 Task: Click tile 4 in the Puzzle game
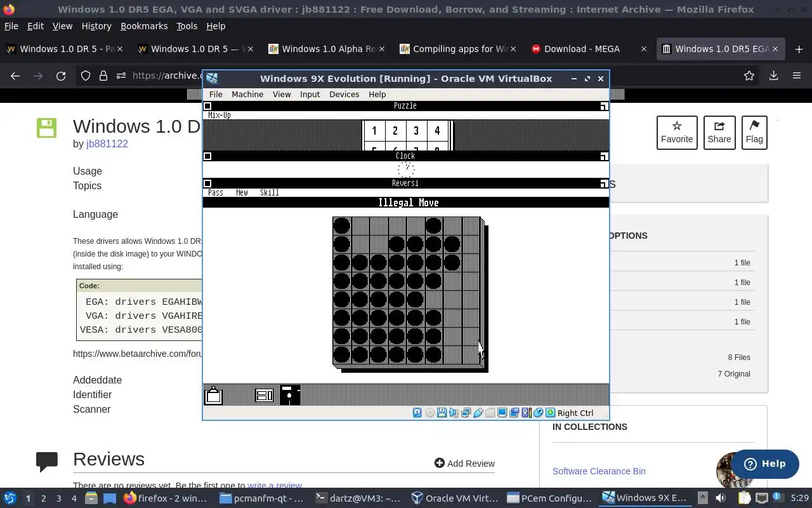tap(437, 131)
